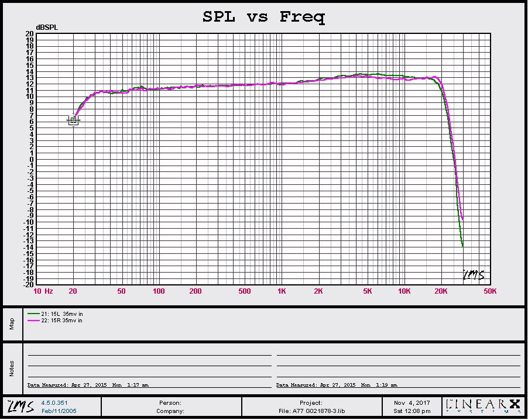Click the LMS watermark inside the graph
The image size is (528, 420).
(474, 275)
